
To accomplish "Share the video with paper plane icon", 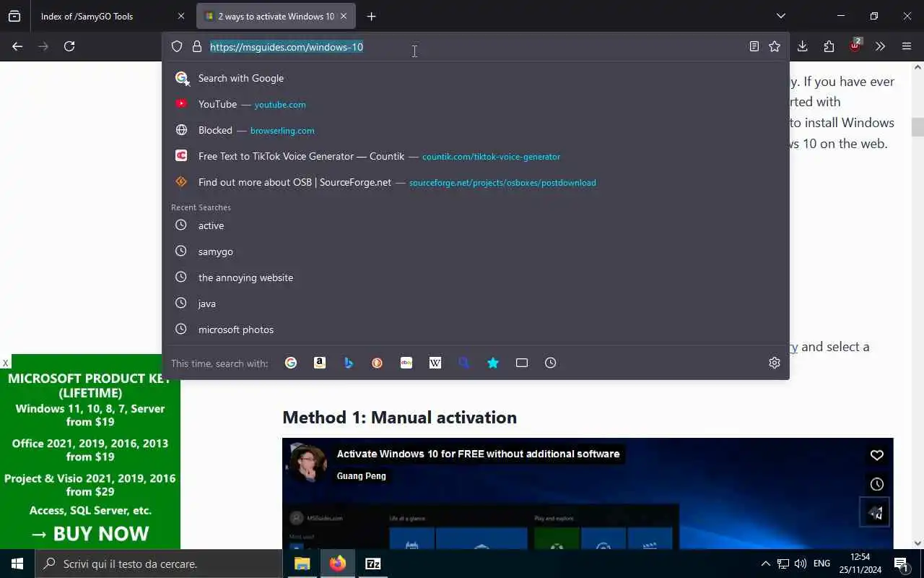I will click(875, 512).
